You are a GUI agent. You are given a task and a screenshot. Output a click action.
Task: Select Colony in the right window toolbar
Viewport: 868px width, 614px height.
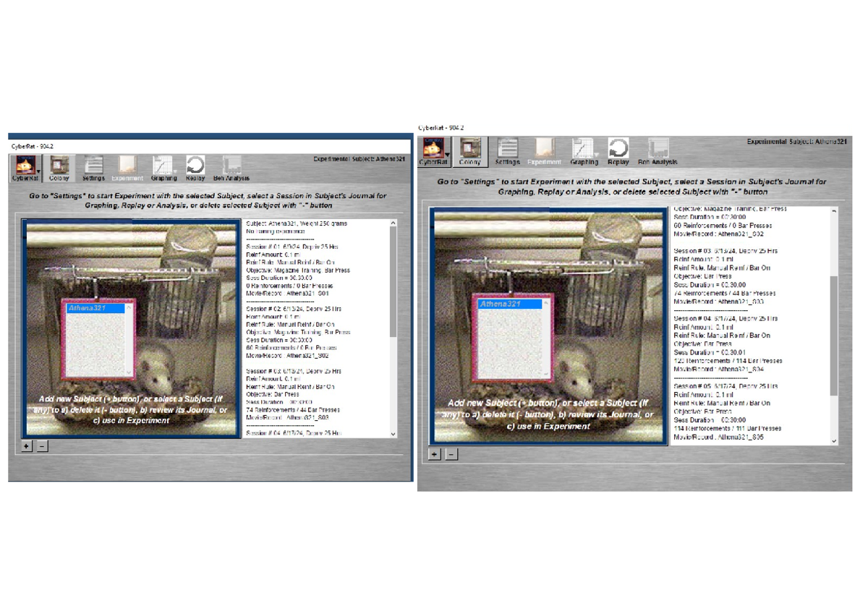(470, 149)
